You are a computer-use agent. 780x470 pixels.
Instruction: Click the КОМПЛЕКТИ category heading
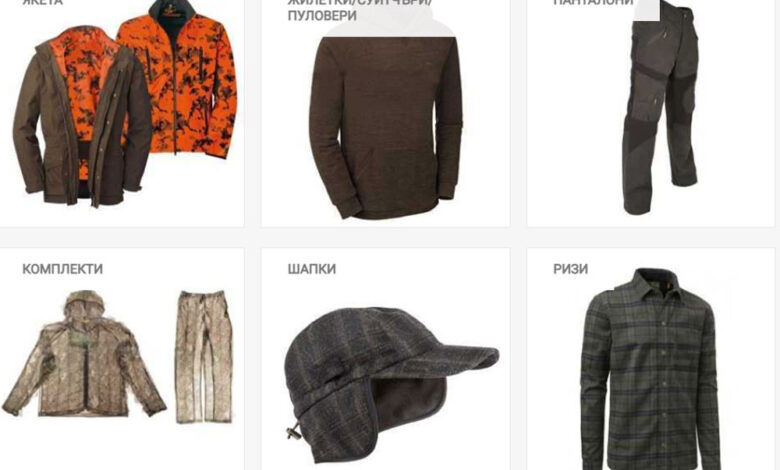click(62, 269)
